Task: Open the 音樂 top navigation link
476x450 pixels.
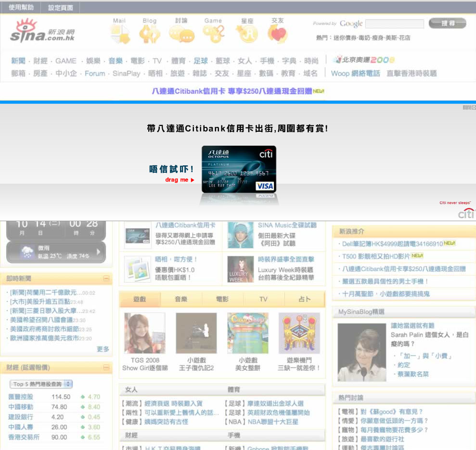Action: coord(116,61)
